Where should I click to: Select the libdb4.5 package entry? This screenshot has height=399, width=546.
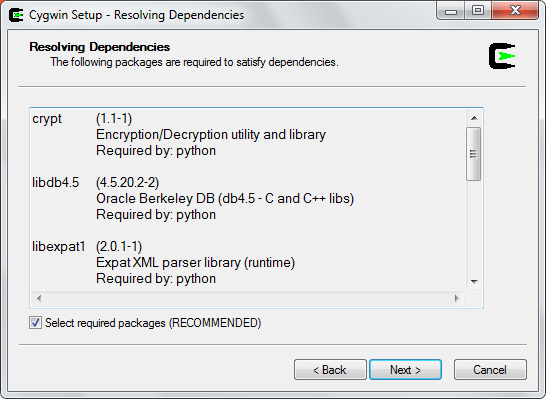(x=56, y=182)
